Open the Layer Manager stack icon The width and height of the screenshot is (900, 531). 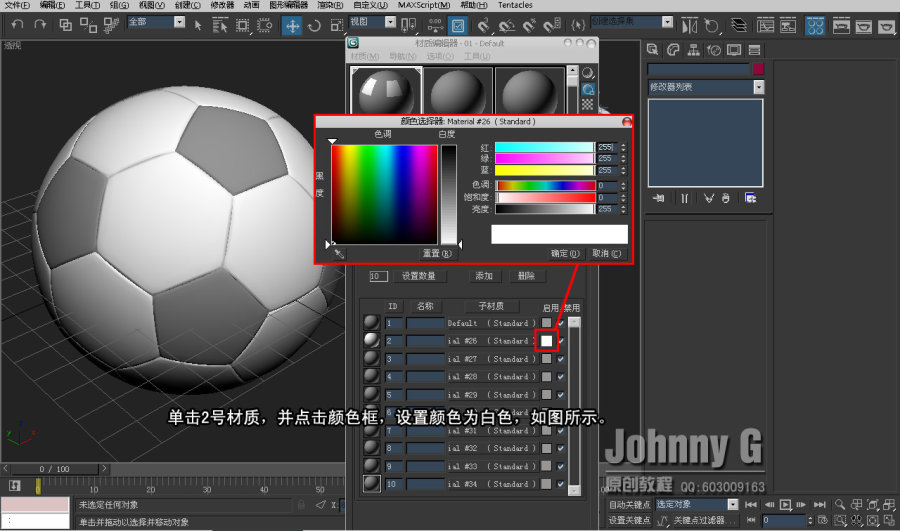(739, 25)
